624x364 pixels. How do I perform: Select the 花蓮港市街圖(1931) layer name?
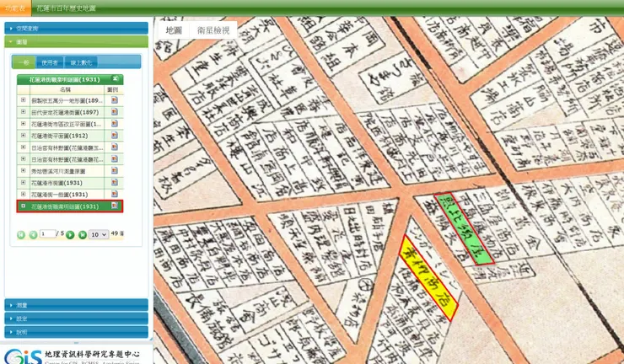click(x=56, y=183)
